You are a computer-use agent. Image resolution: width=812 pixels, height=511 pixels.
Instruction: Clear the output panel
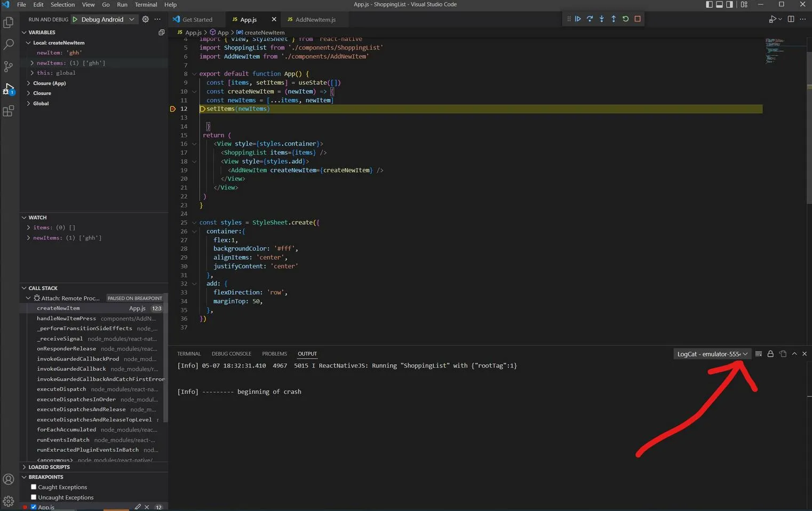point(758,354)
